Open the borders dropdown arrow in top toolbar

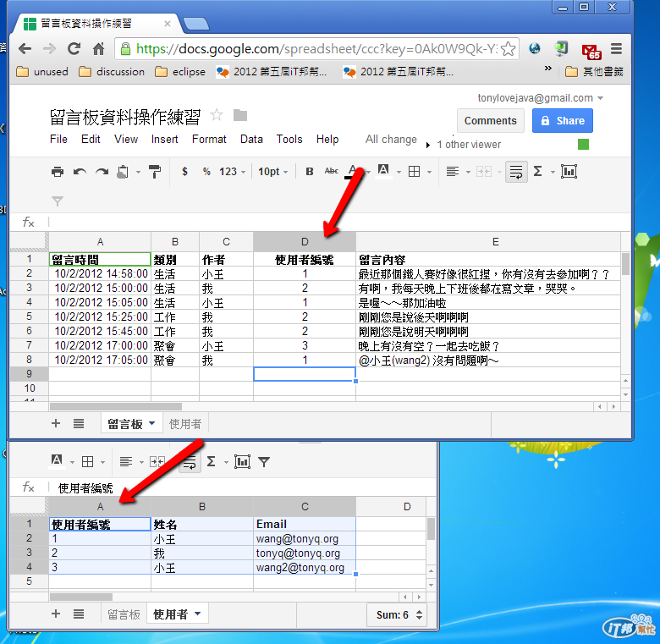pyautogui.click(x=429, y=172)
